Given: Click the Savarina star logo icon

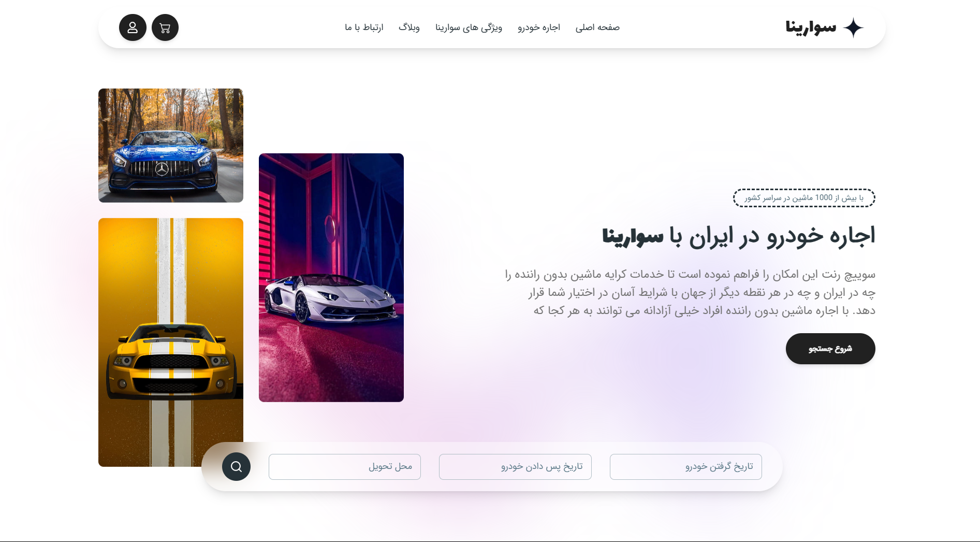Looking at the screenshot, I should click(853, 27).
